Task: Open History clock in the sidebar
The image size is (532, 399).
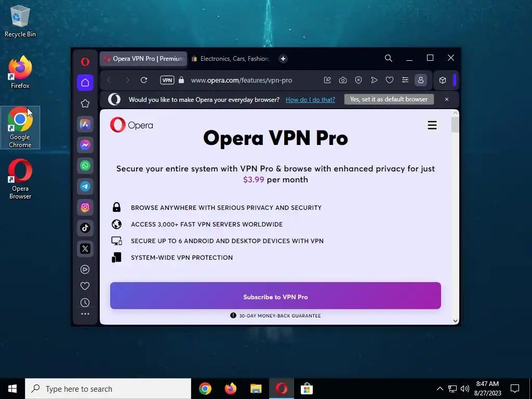Action: tap(85, 303)
